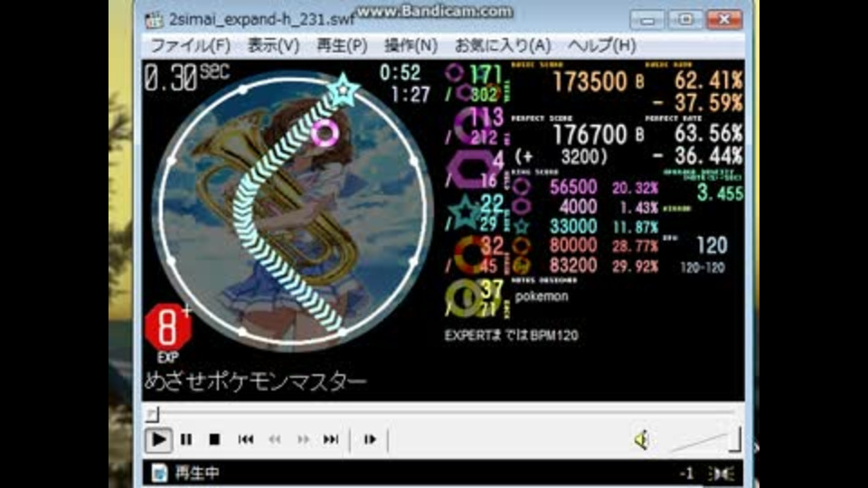Open the 操作(N) menu

coord(410,46)
